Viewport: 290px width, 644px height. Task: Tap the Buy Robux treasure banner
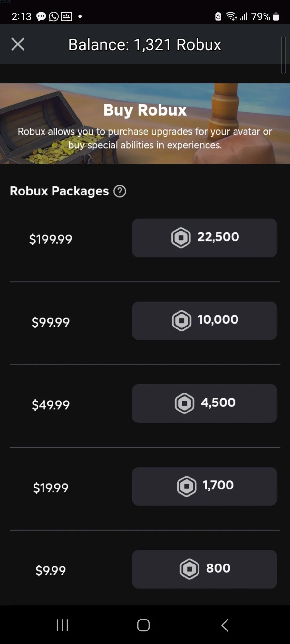[145, 124]
